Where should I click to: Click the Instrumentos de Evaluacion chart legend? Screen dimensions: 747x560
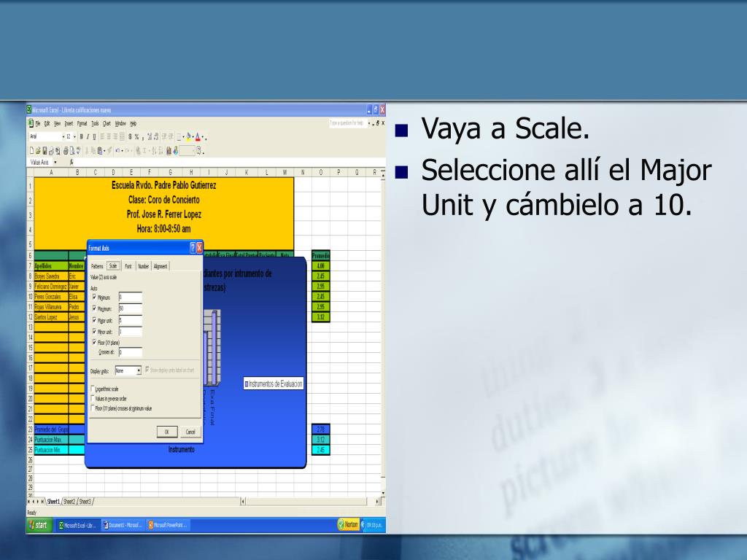274,384
